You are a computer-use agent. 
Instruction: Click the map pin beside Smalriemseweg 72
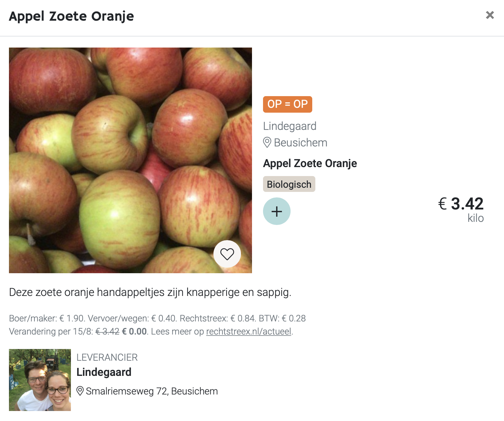coord(80,391)
